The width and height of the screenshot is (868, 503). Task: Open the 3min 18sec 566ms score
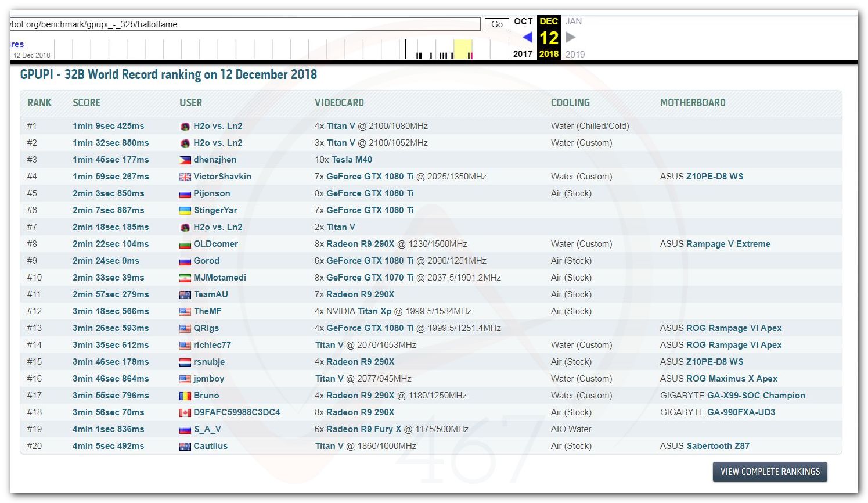click(111, 311)
